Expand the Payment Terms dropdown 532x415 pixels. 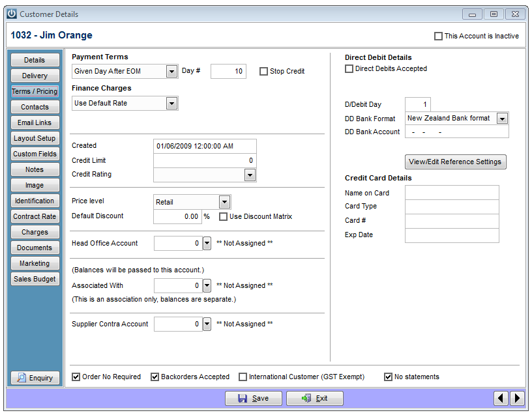(x=171, y=72)
